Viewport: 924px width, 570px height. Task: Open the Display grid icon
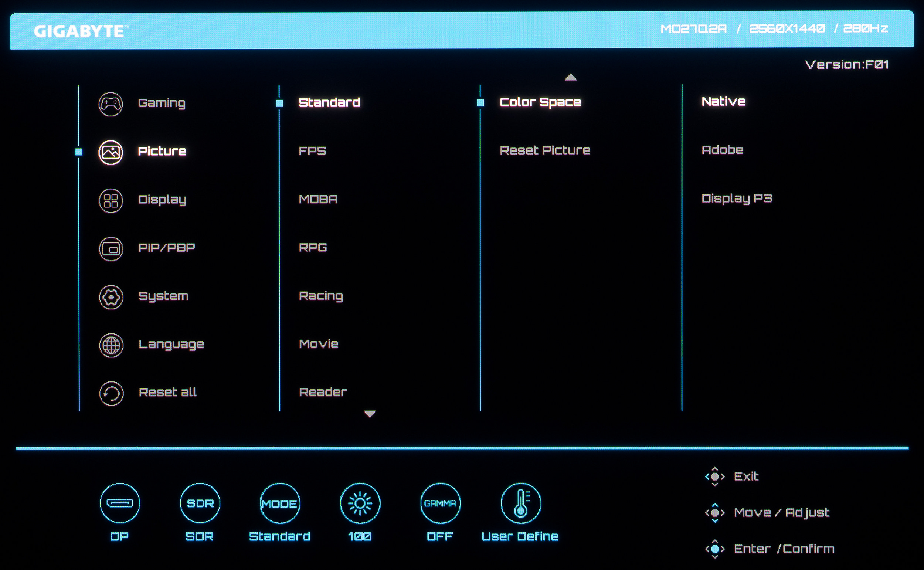click(111, 201)
